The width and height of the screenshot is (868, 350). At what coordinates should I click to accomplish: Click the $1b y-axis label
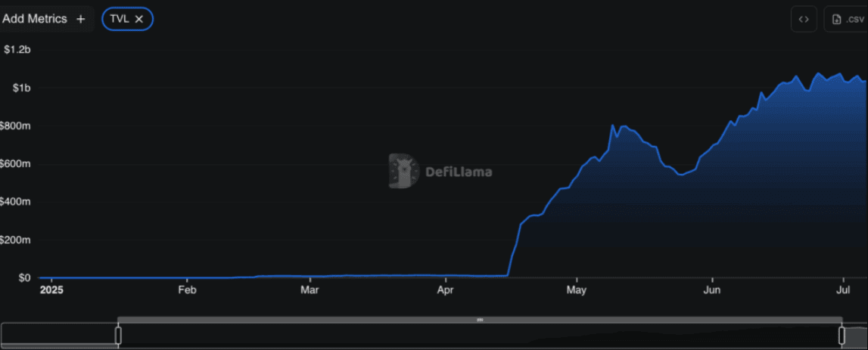[20, 88]
